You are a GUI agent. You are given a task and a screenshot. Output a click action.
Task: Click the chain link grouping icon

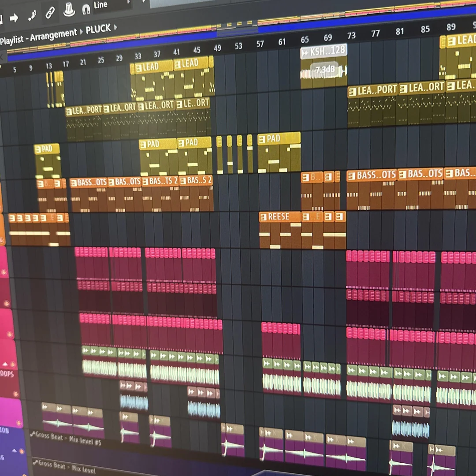coord(50,12)
